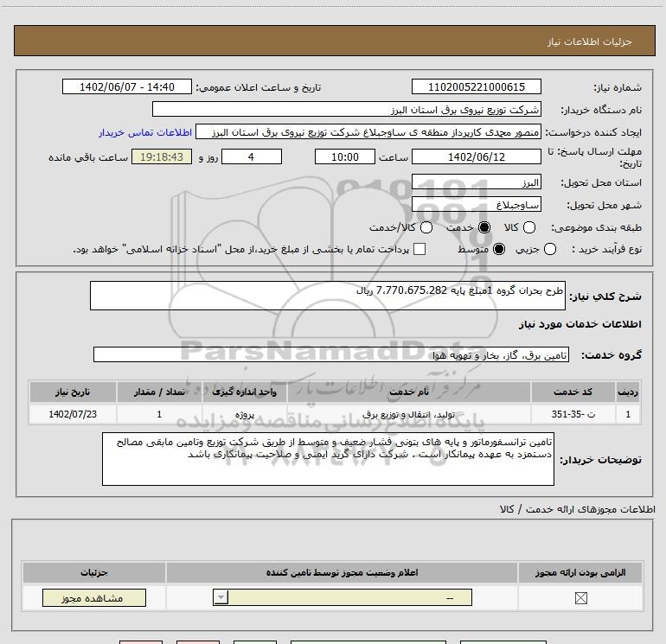This screenshot has width=666, height=644.
Task: Open the اعلام وضعیت مجوز dropdown arrow
Action: 221,597
